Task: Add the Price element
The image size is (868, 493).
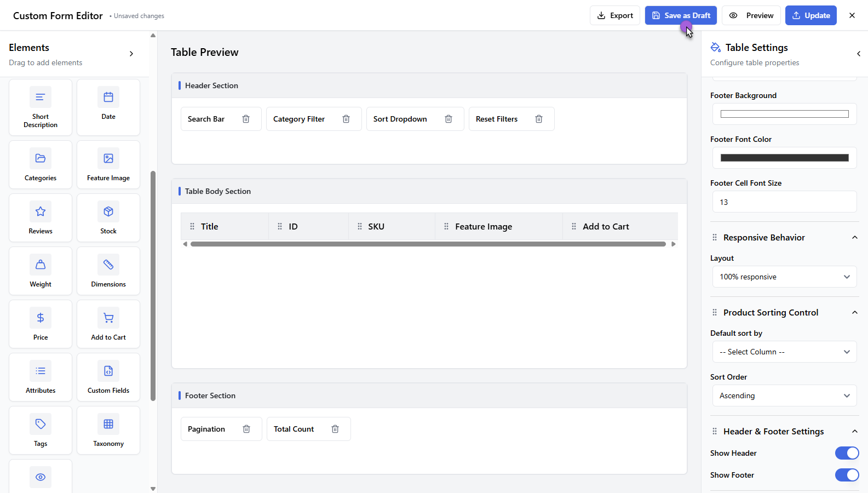Action: [x=41, y=324]
